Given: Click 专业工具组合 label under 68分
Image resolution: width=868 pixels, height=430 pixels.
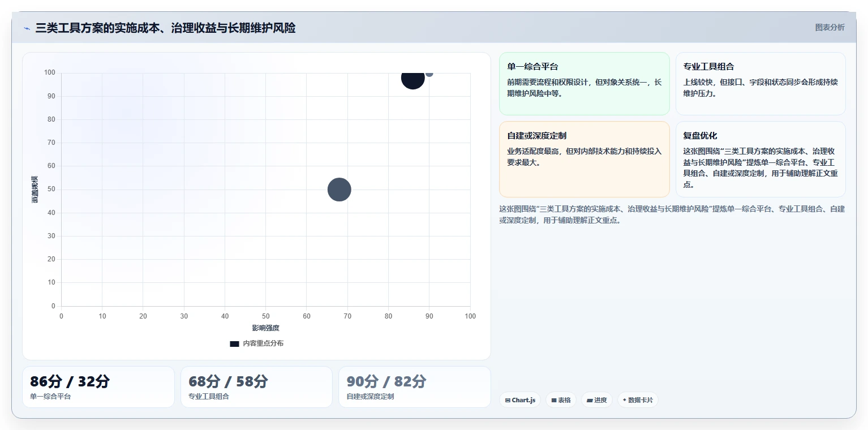Looking at the screenshot, I should pos(209,397).
